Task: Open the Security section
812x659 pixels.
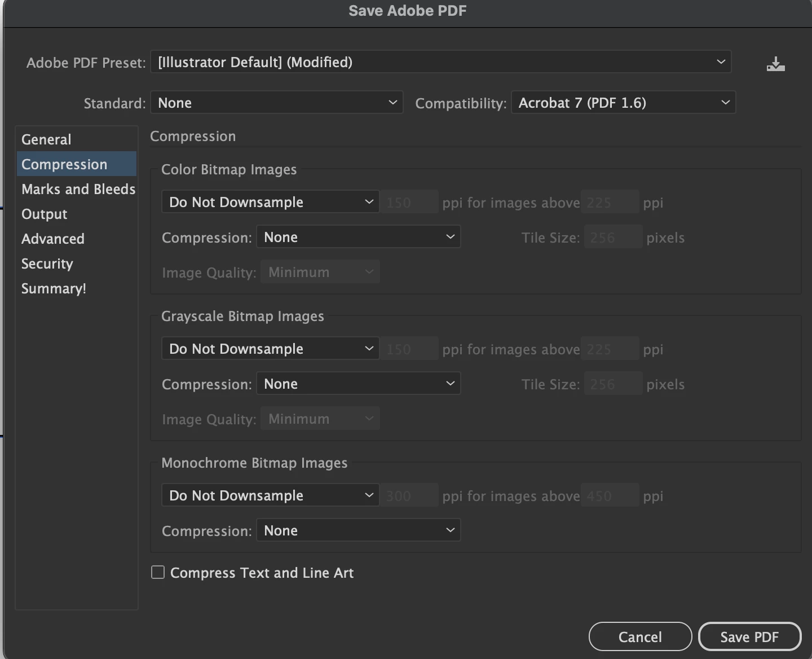Action: pos(77,263)
